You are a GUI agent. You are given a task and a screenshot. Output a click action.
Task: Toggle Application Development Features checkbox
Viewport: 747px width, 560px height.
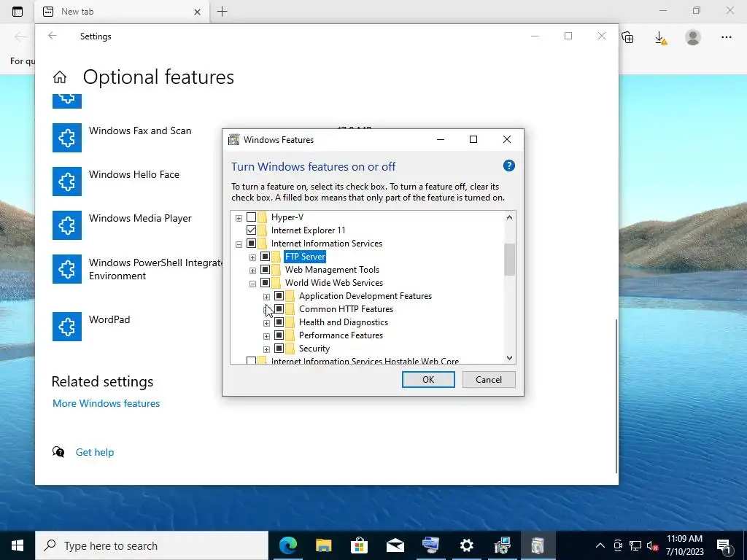(279, 296)
